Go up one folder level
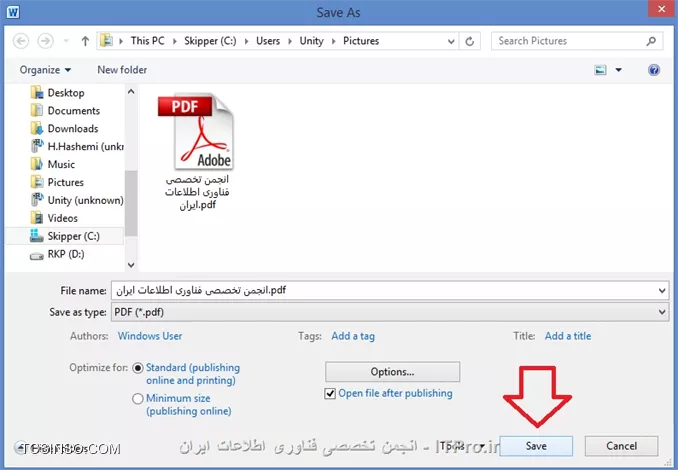The image size is (678, 470). [x=85, y=42]
